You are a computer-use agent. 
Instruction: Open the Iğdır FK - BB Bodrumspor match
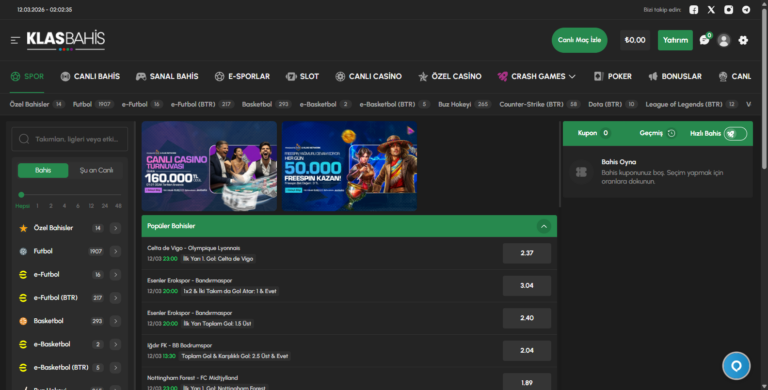(179, 345)
